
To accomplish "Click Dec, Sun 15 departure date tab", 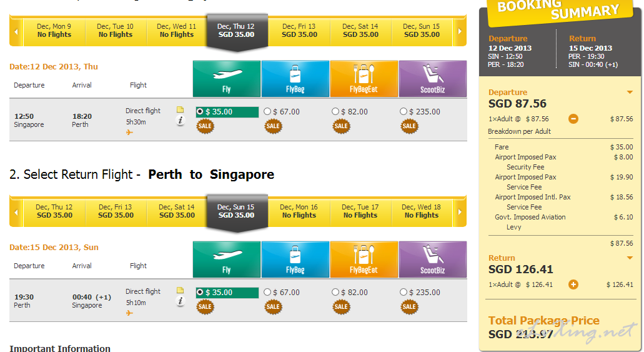I will click(421, 31).
